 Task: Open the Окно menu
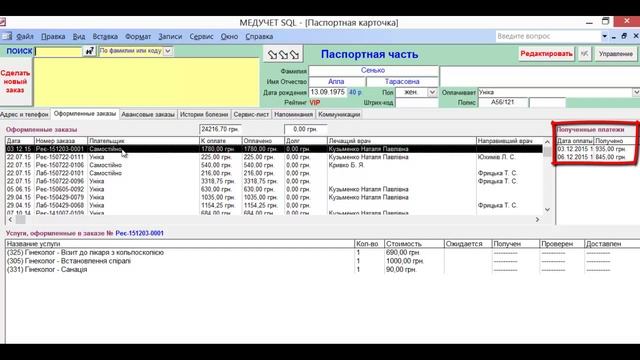(229, 36)
